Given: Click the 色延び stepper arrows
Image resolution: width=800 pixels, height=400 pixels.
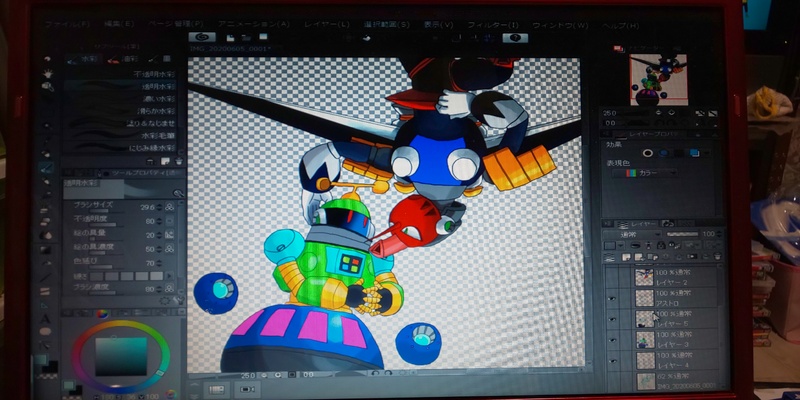Looking at the screenshot, I should click(159, 263).
